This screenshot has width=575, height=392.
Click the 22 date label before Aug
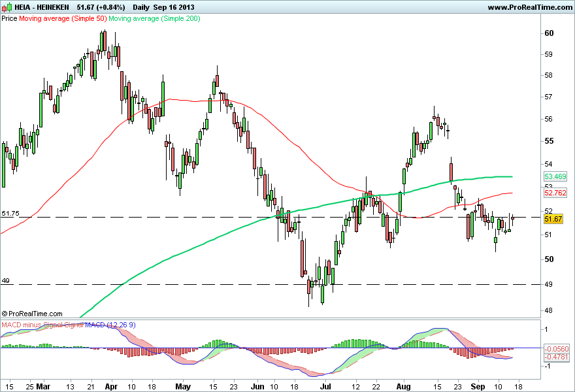click(376, 387)
